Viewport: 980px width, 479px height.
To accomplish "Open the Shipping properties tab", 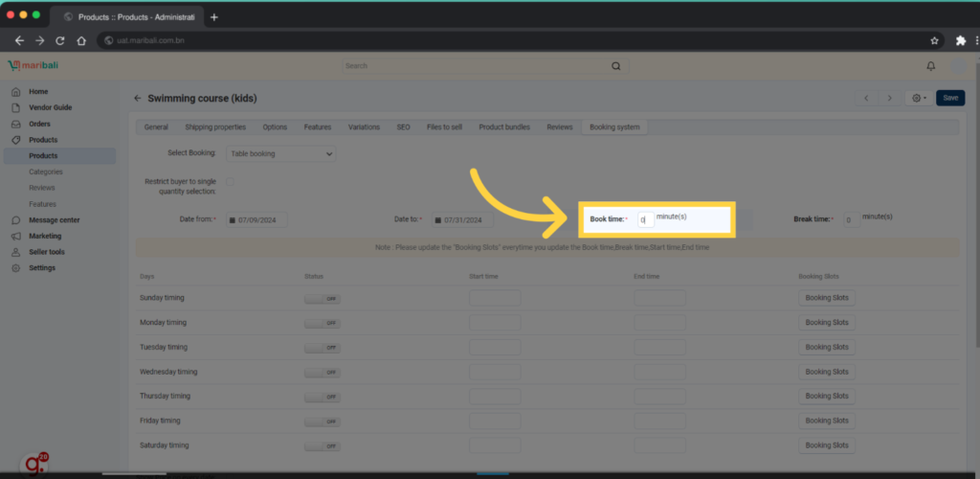I will (x=215, y=127).
